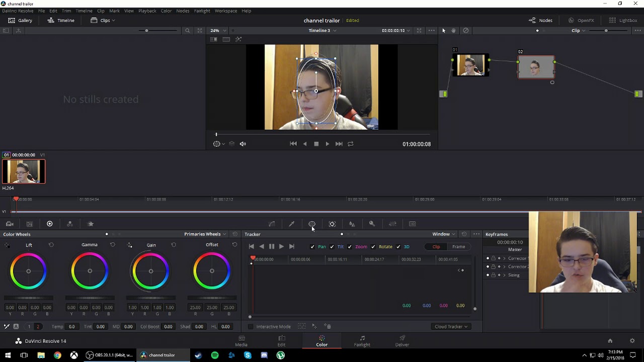Viewport: 644px width, 362px height.
Task: Open the Gallery panel
Action: [20, 21]
